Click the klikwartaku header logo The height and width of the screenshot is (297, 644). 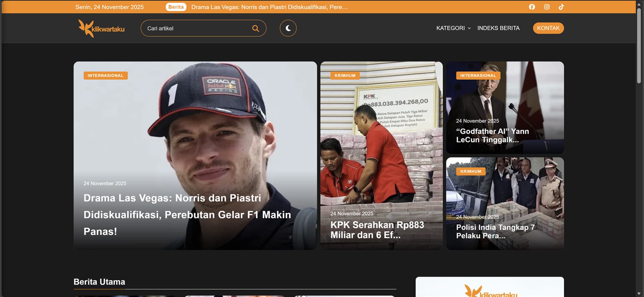pos(101,28)
